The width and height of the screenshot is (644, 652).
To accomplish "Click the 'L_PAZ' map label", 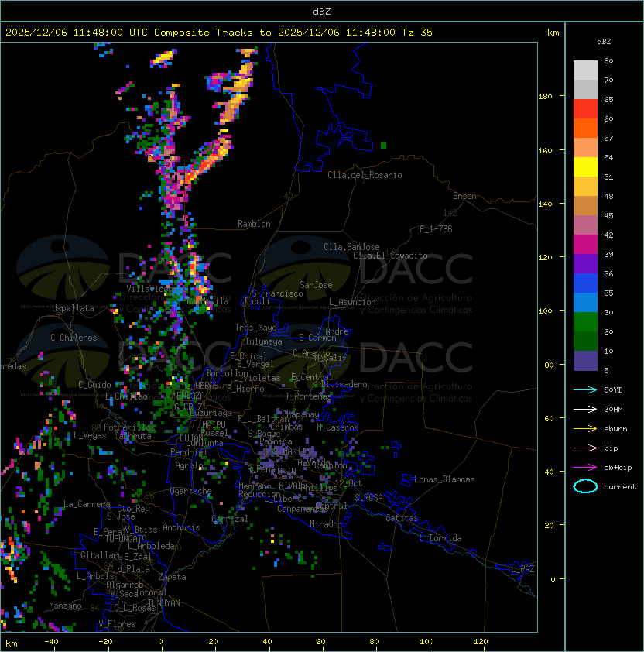I will [x=522, y=569].
